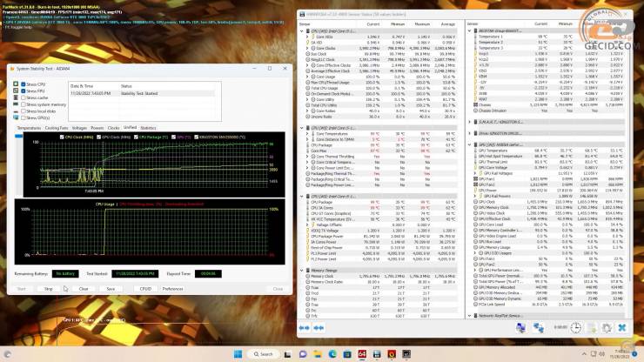Click the Stress GPU monitor icon
Viewport: 644px width, 362px height.
(16, 117)
